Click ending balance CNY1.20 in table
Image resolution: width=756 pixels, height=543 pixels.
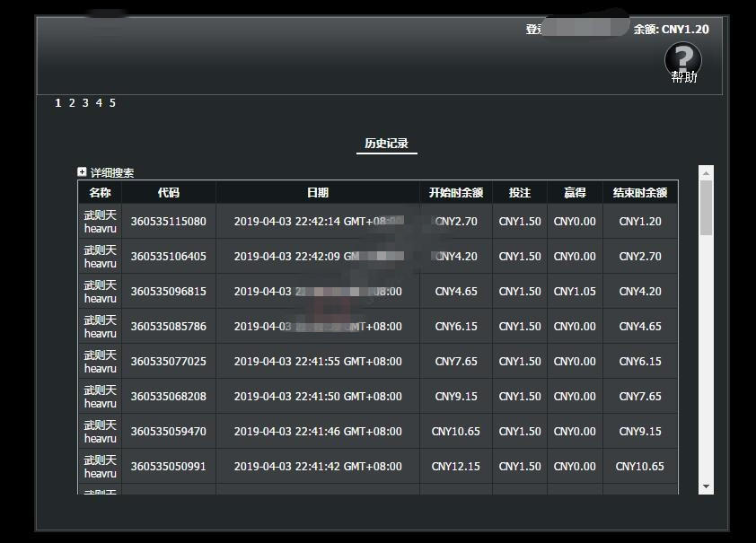tap(640, 222)
